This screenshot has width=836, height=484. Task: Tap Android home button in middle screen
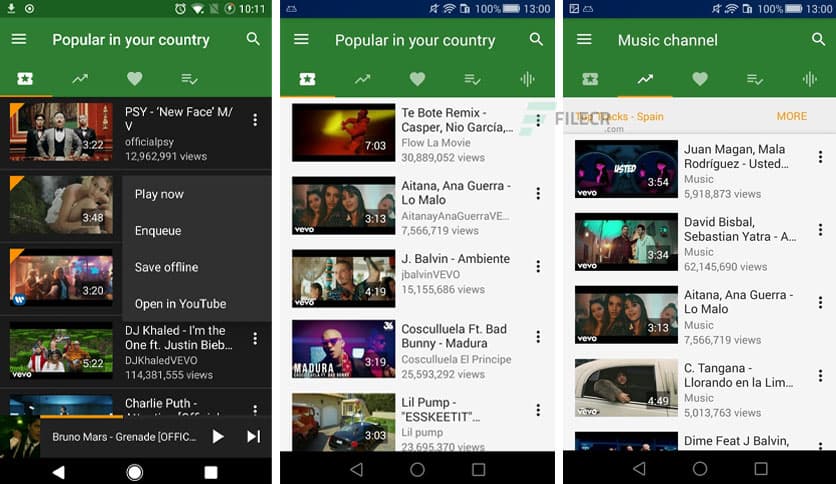[x=417, y=469]
